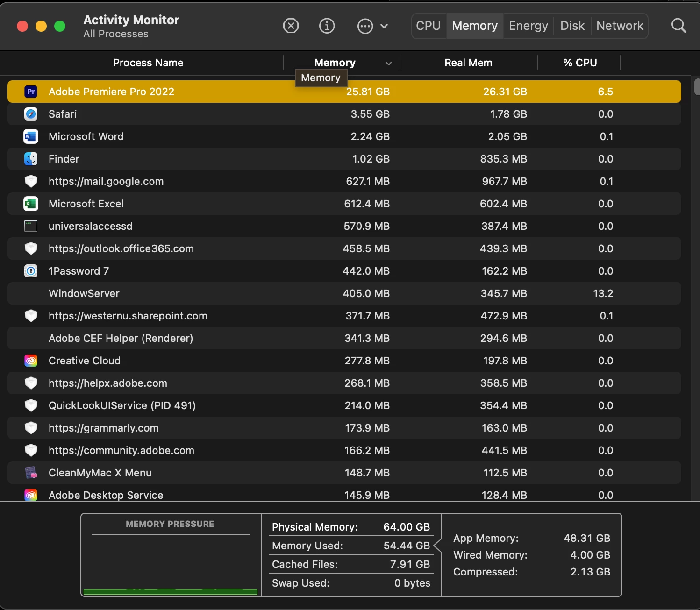Screen dimensions: 700x610
Task: Select the CleanMyMac X Menu process name
Action: click(x=100, y=473)
